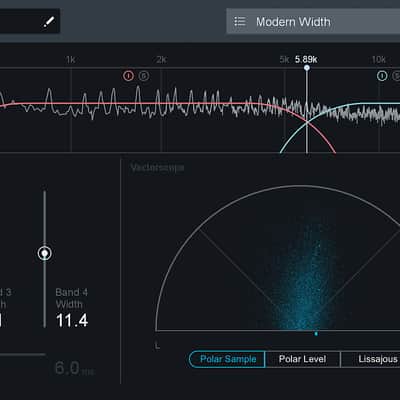Solo the band with the red power button
The width and height of the screenshot is (400, 400).
click(x=143, y=76)
